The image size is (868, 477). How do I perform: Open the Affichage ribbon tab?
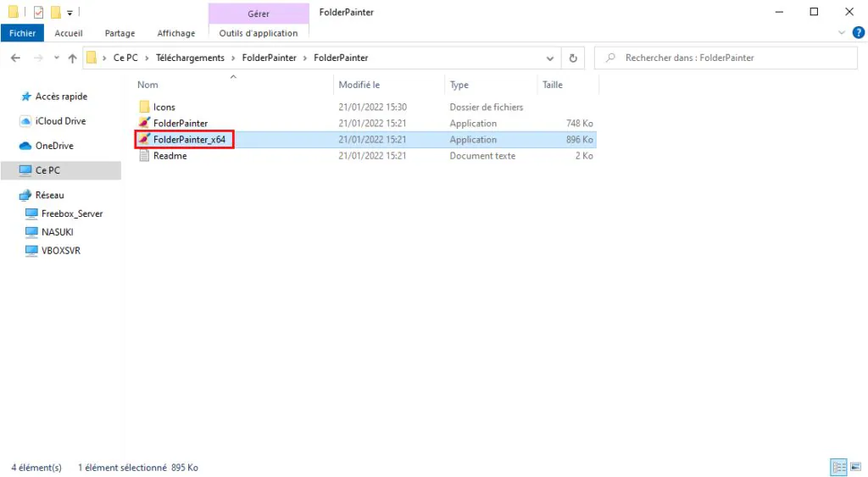(x=176, y=33)
